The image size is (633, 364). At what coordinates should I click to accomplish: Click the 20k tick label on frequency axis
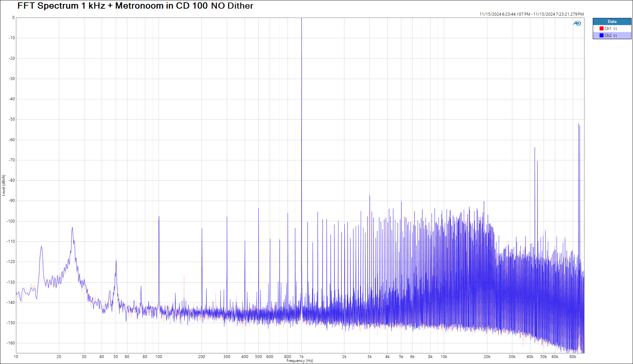(x=487, y=357)
